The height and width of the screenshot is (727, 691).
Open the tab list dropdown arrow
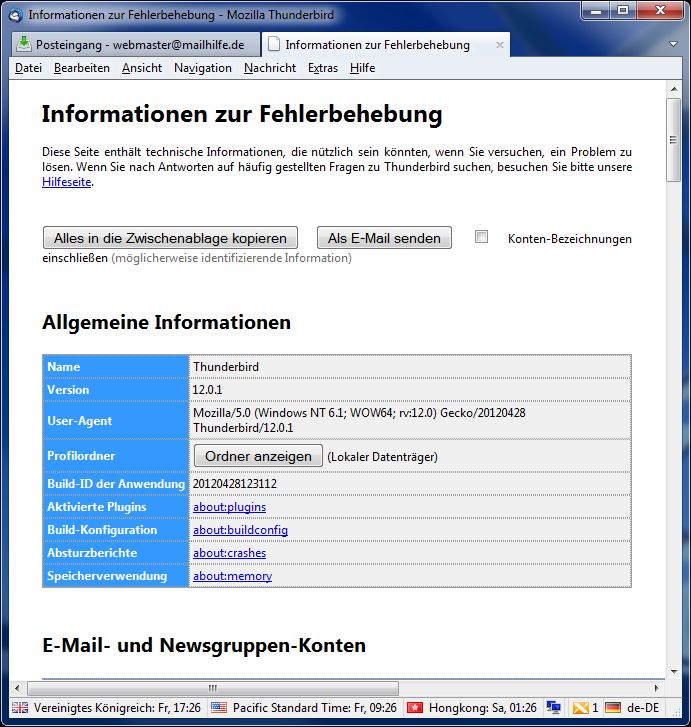click(674, 45)
